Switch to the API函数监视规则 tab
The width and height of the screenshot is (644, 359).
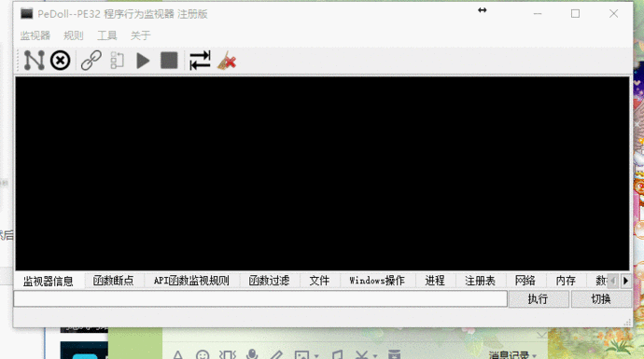(x=191, y=281)
